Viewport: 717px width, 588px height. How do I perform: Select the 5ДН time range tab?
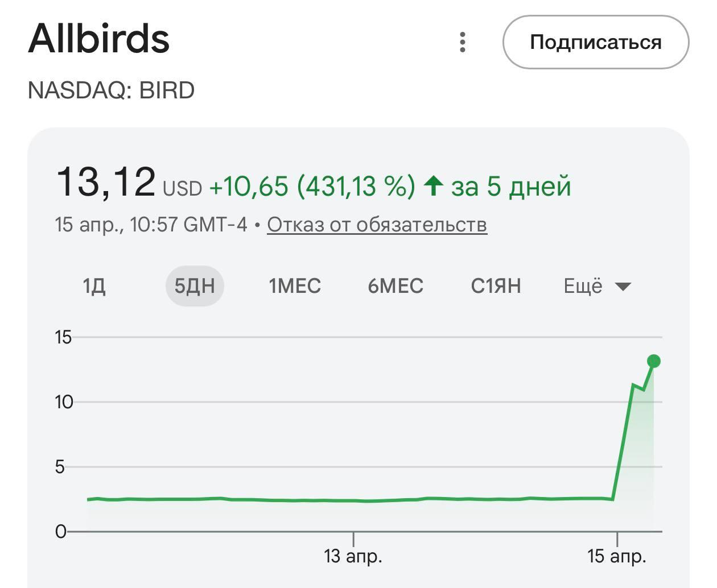click(x=195, y=286)
